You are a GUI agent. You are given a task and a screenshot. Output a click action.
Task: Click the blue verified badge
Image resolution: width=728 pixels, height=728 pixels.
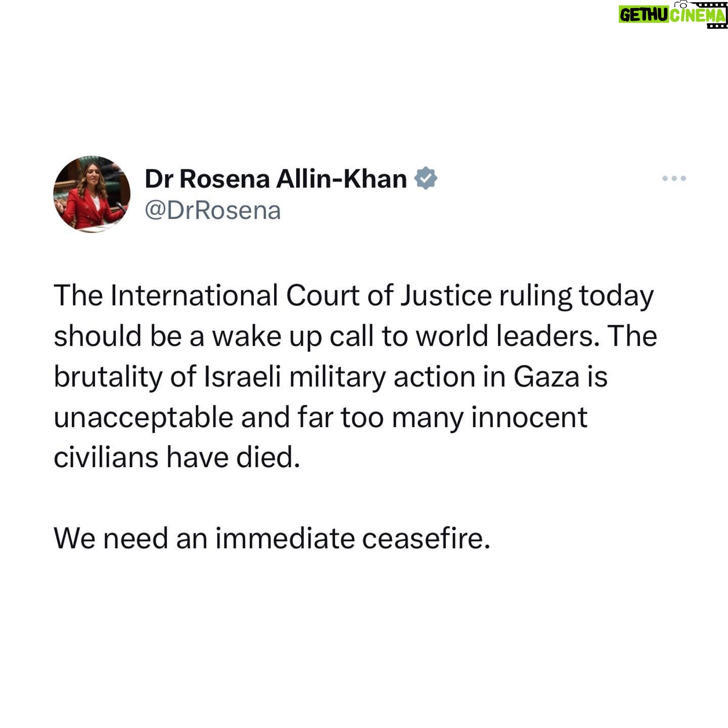pos(426,178)
